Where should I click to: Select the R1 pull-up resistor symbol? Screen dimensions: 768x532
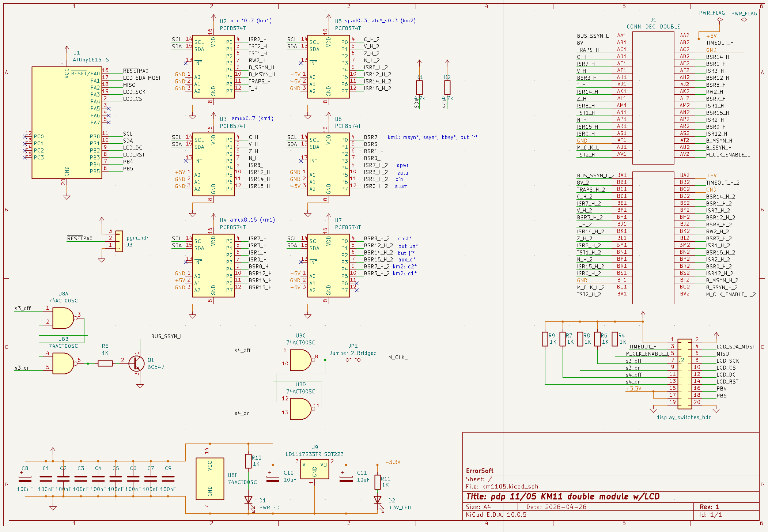point(419,87)
